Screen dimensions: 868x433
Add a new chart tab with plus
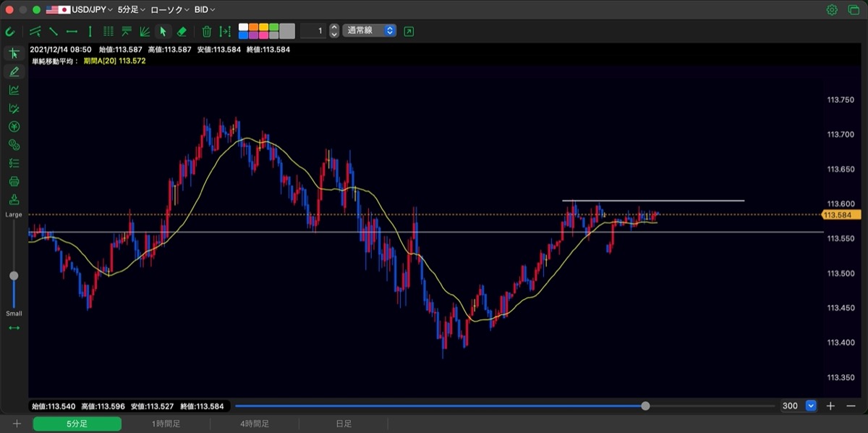pos(17,424)
